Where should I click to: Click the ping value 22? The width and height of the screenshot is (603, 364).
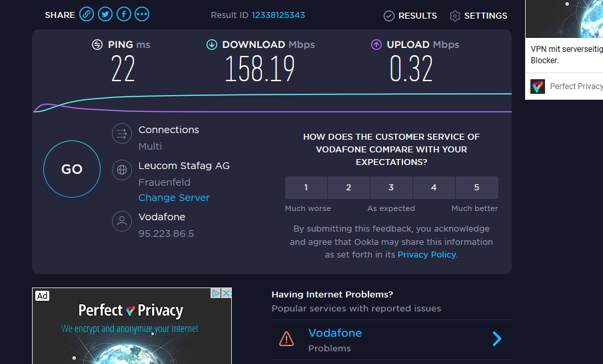click(x=123, y=69)
